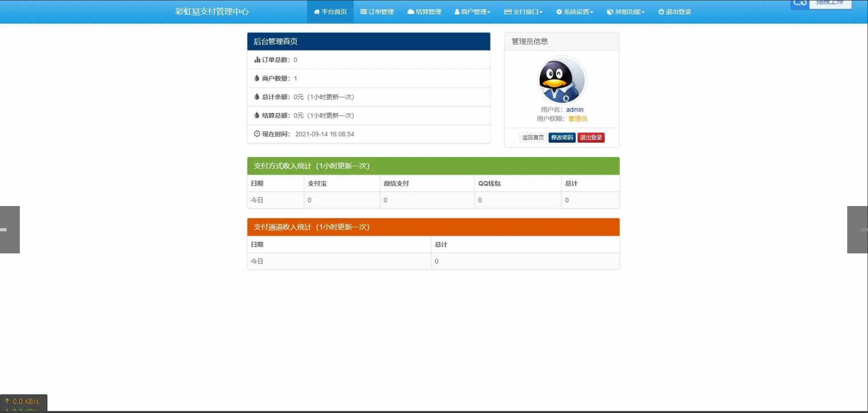Open the 系统设置 dropdown menu
The height and width of the screenshot is (413, 868).
click(x=575, y=12)
